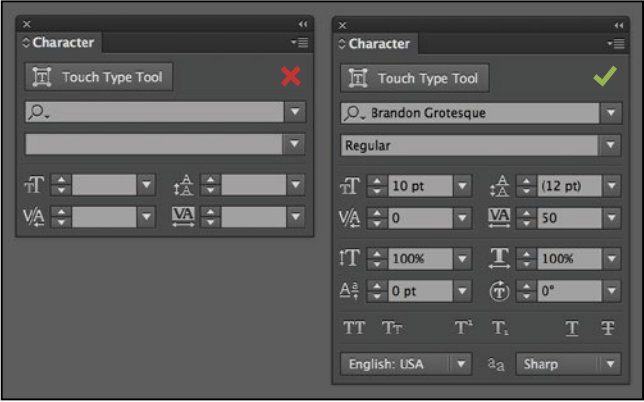Click font size icon in right panel

pos(350,186)
